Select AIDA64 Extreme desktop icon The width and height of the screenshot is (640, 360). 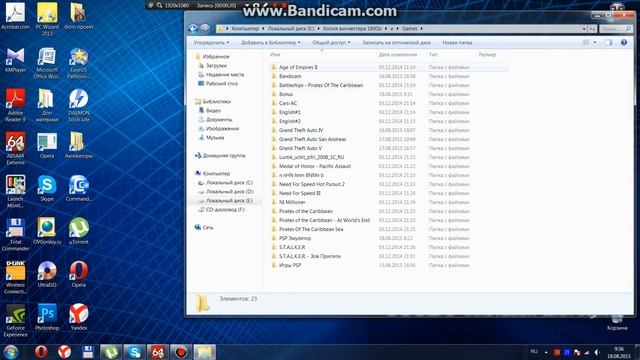click(x=15, y=149)
